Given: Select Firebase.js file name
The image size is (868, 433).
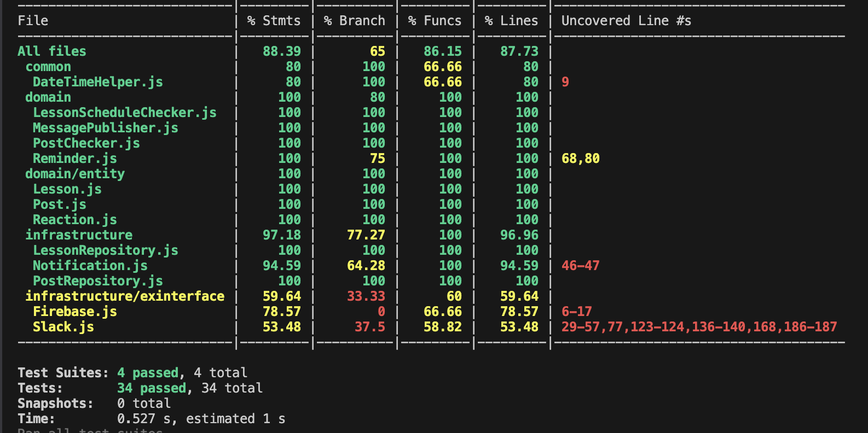Looking at the screenshot, I should [x=75, y=312].
